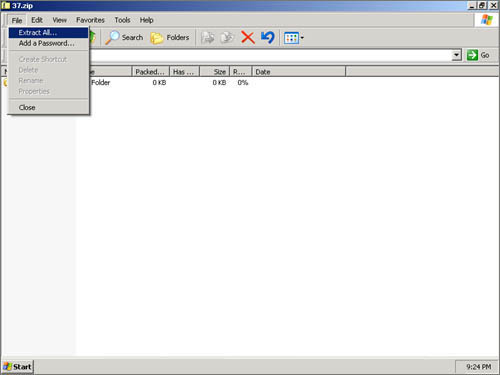Click the green Go arrow button

click(478, 55)
